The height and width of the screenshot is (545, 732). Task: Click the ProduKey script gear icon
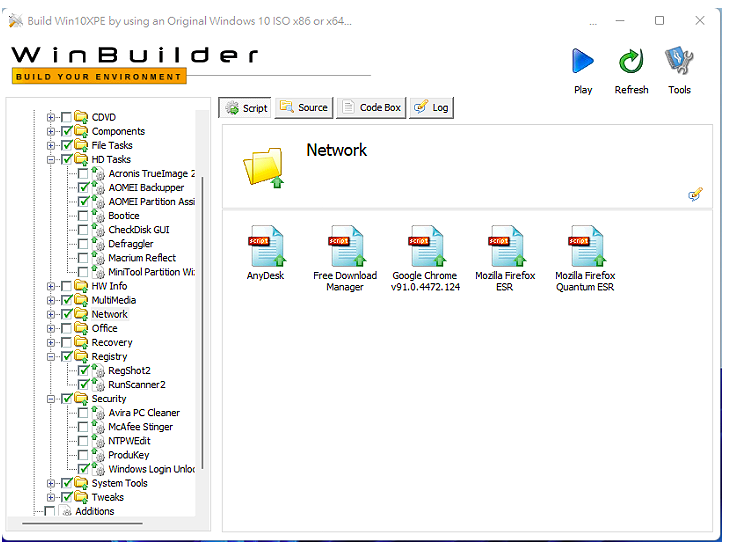click(98, 454)
